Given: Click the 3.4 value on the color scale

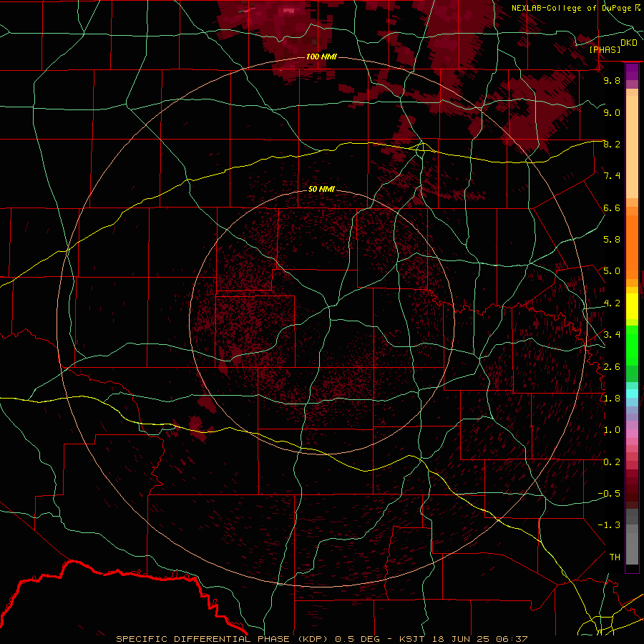Looking at the screenshot, I should (x=612, y=335).
